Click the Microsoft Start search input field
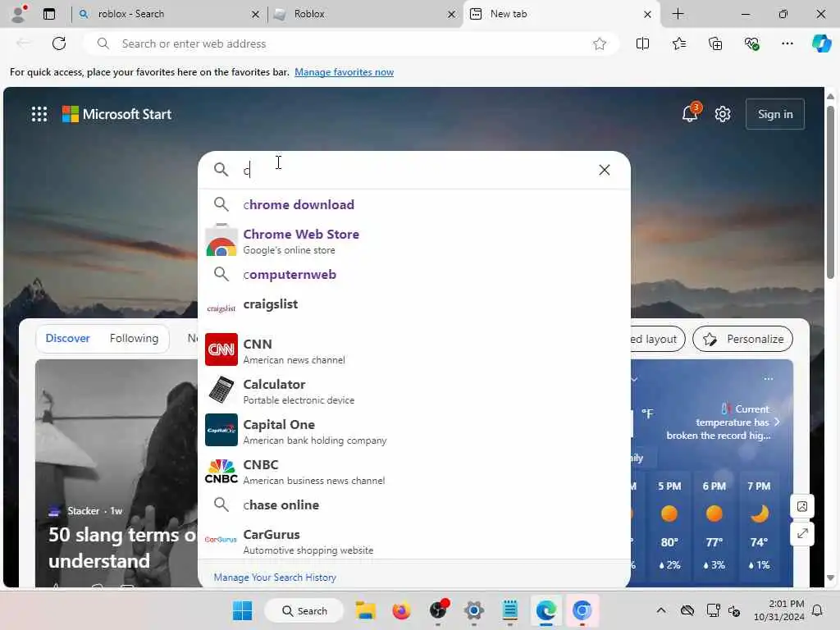This screenshot has height=630, width=840. [x=415, y=170]
